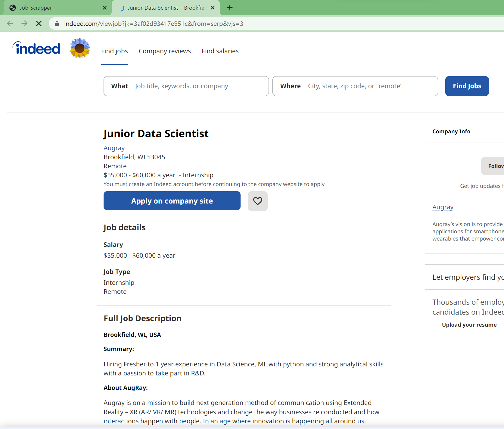Click the sunflower icon next to Indeed logo
The image size is (504, 429).
(80, 48)
